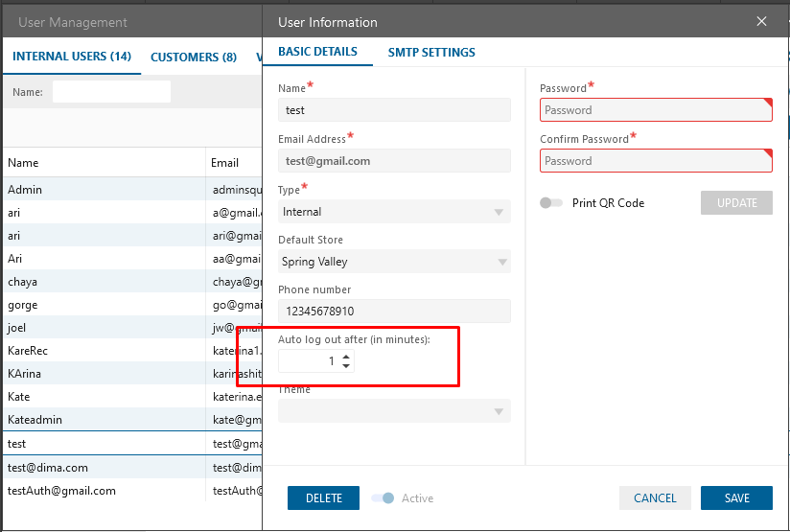790x532 pixels.
Task: Click the Email column header
Action: (x=234, y=162)
